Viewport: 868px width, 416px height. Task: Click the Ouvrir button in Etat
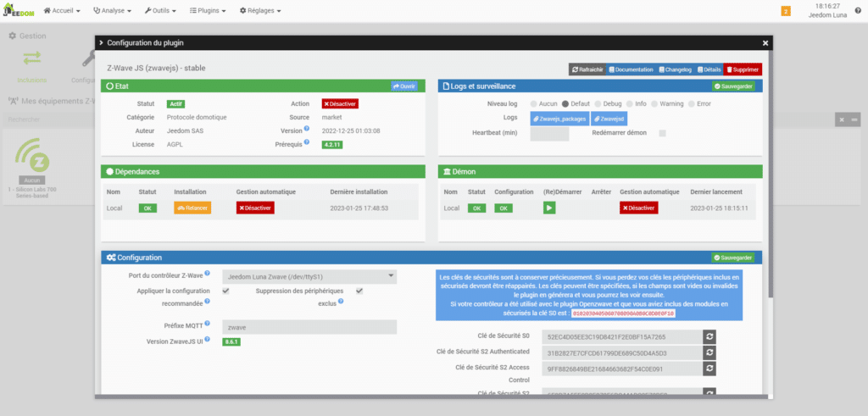(x=404, y=86)
